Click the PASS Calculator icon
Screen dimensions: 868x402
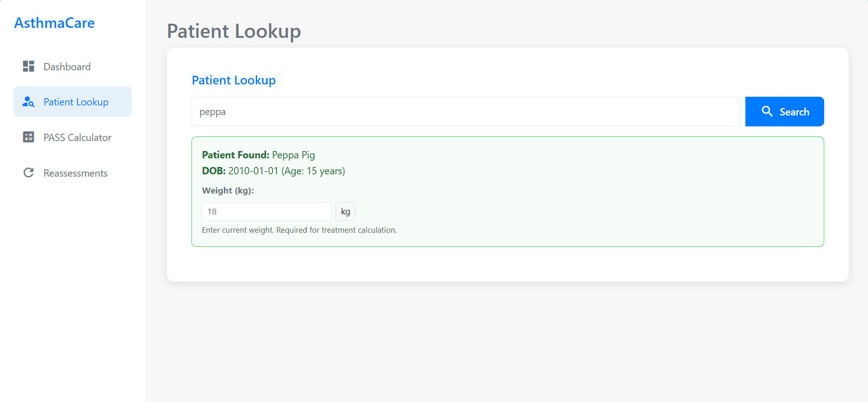tap(29, 137)
